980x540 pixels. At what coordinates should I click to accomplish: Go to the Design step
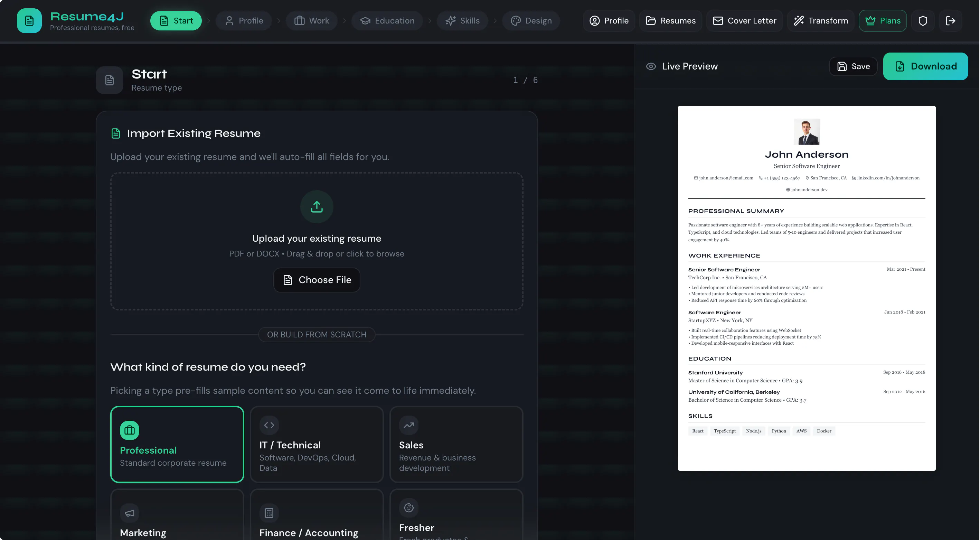(x=531, y=20)
